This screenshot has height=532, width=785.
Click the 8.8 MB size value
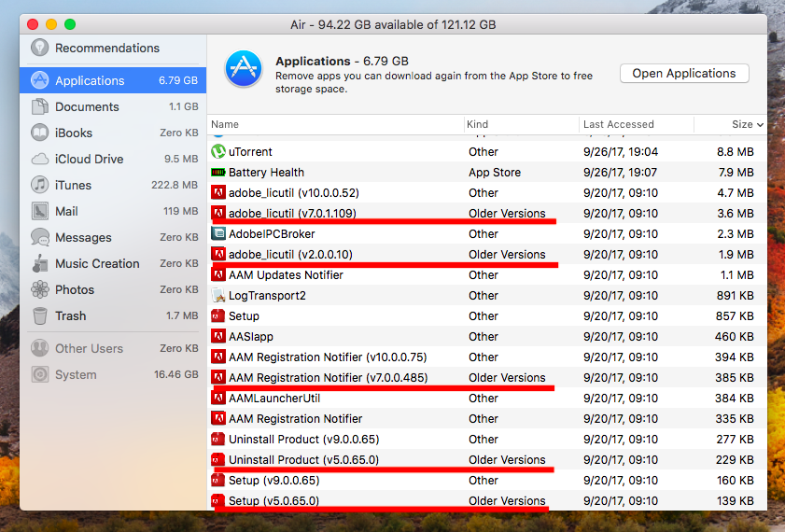pos(735,151)
